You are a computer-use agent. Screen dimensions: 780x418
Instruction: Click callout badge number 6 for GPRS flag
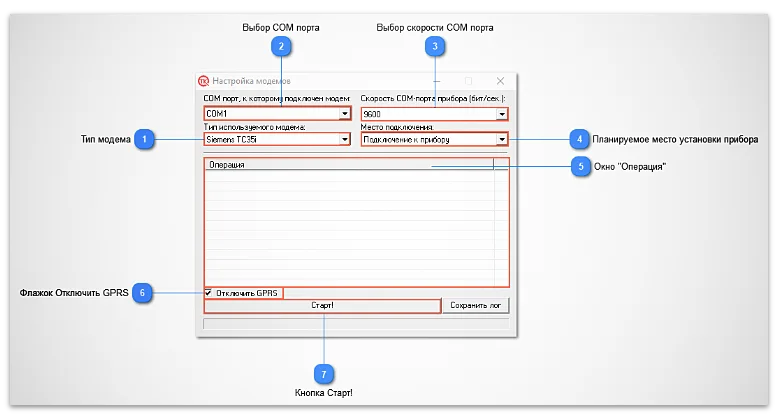[144, 293]
